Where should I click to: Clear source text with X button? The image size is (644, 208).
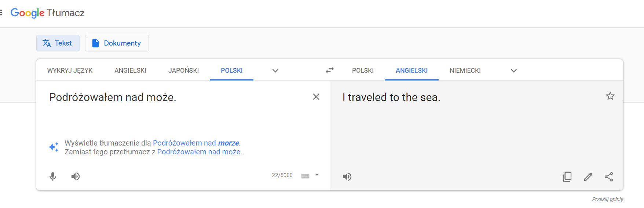tap(316, 97)
